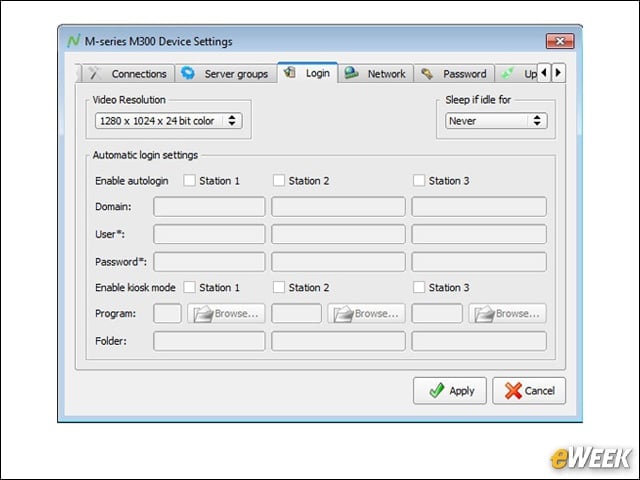This screenshot has width=640, height=480.
Task: Focus the User field for Station 1
Action: [209, 234]
